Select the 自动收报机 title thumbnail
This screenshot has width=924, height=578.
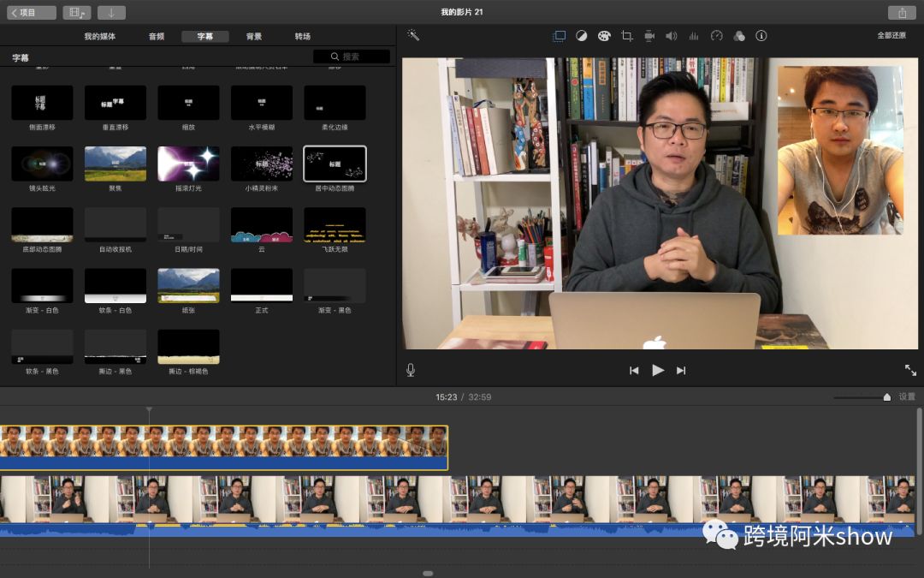[115, 224]
